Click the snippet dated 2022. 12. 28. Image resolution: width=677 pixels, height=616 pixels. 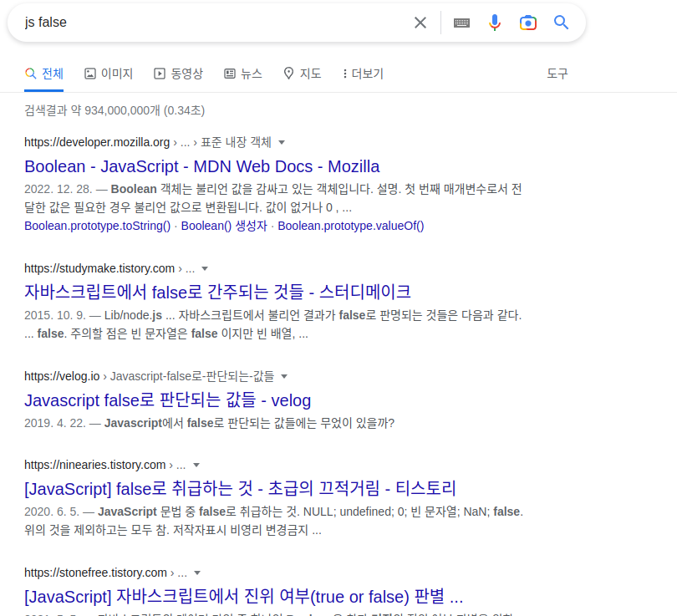point(272,198)
